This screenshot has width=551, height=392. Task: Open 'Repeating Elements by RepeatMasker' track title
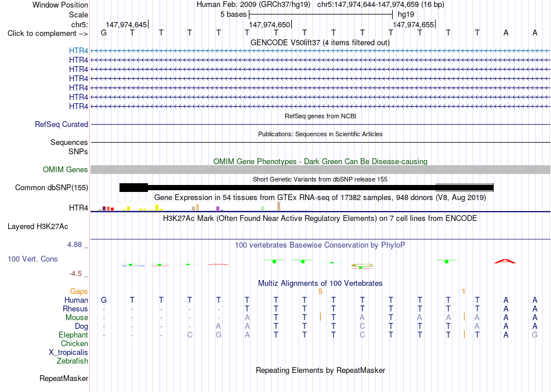click(320, 370)
